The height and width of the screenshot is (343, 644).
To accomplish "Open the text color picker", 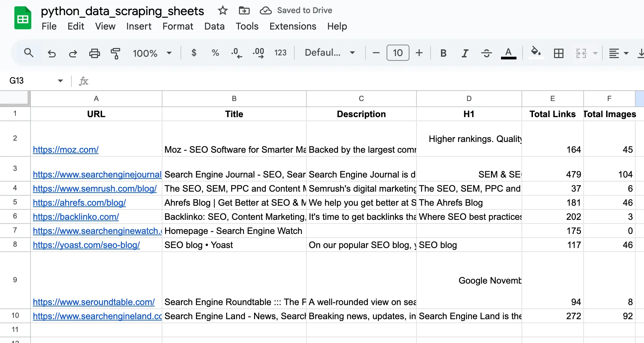I will pyautogui.click(x=508, y=53).
